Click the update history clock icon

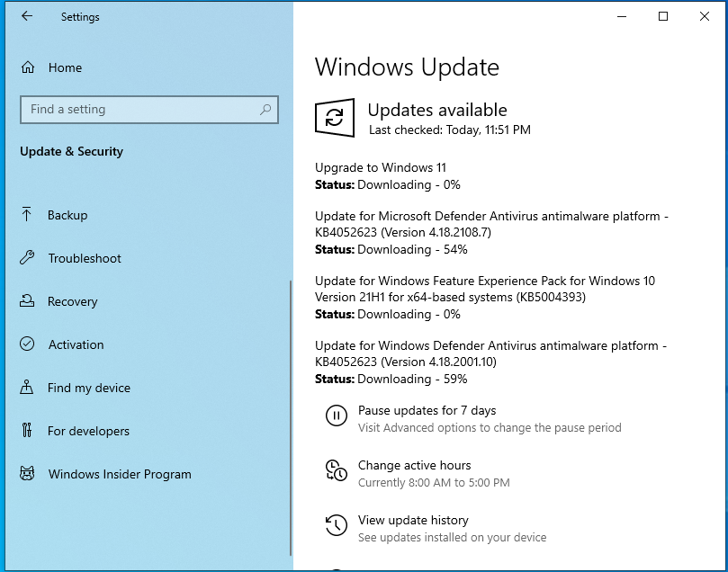pyautogui.click(x=337, y=525)
